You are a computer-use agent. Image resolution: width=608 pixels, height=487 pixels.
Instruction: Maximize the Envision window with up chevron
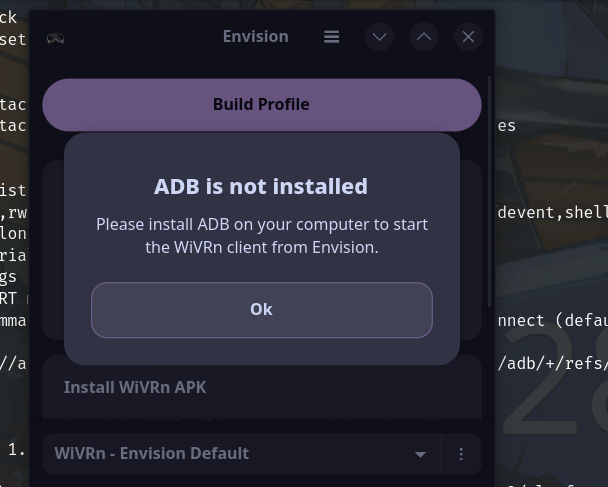[x=424, y=37]
